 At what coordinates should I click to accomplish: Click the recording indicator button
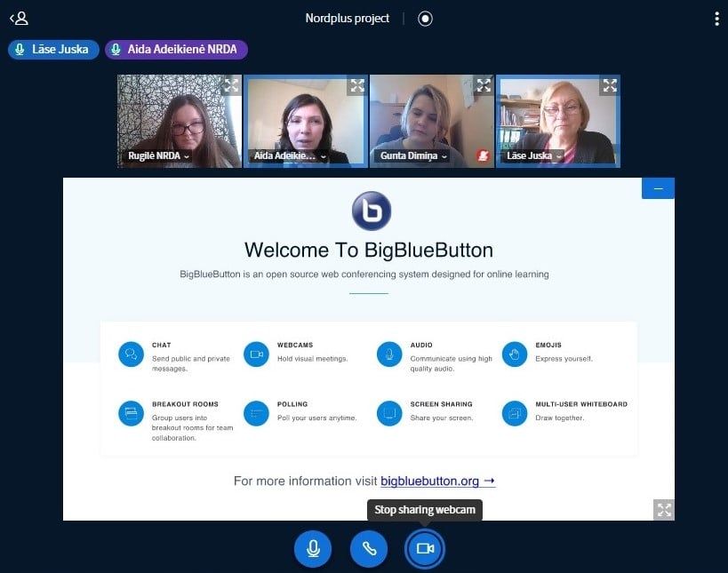pos(425,19)
